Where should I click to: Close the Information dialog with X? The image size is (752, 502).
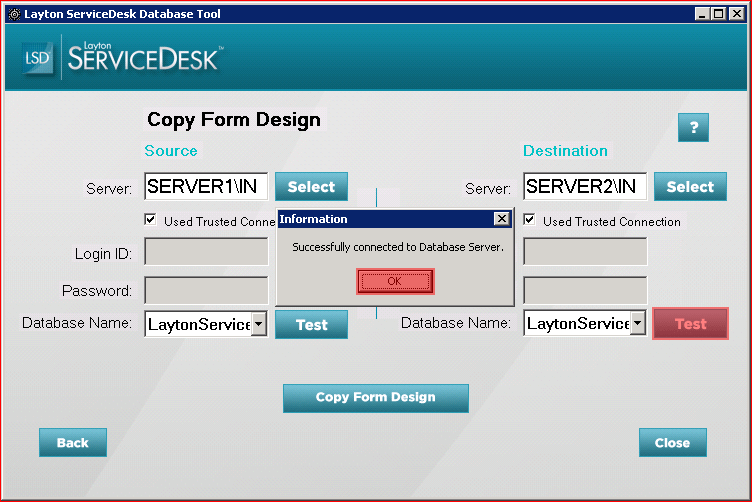coord(502,219)
